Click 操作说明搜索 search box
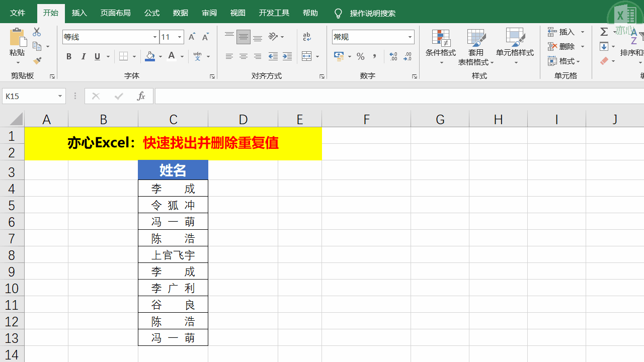This screenshot has height=362, width=644. (372, 13)
